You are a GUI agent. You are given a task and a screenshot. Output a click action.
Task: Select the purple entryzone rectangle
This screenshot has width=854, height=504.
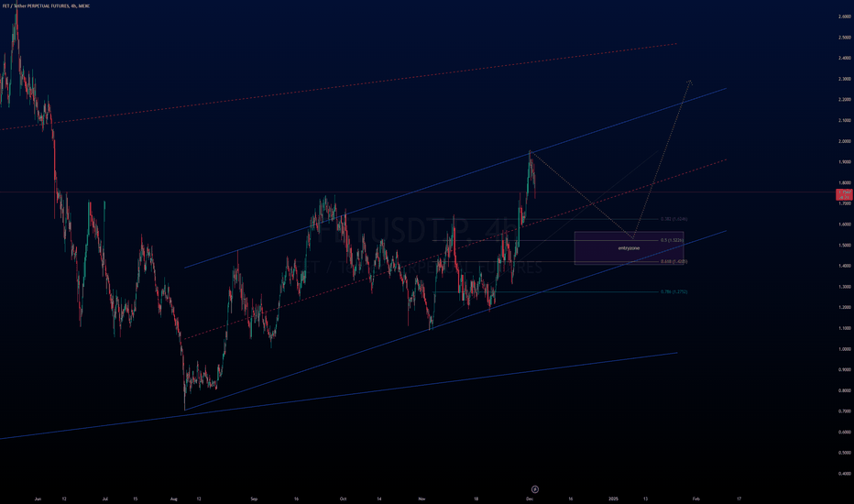pos(629,248)
